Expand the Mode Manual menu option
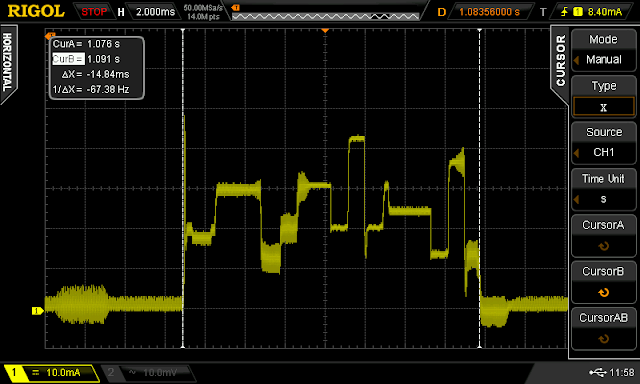The width and height of the screenshot is (640, 384). [x=603, y=50]
